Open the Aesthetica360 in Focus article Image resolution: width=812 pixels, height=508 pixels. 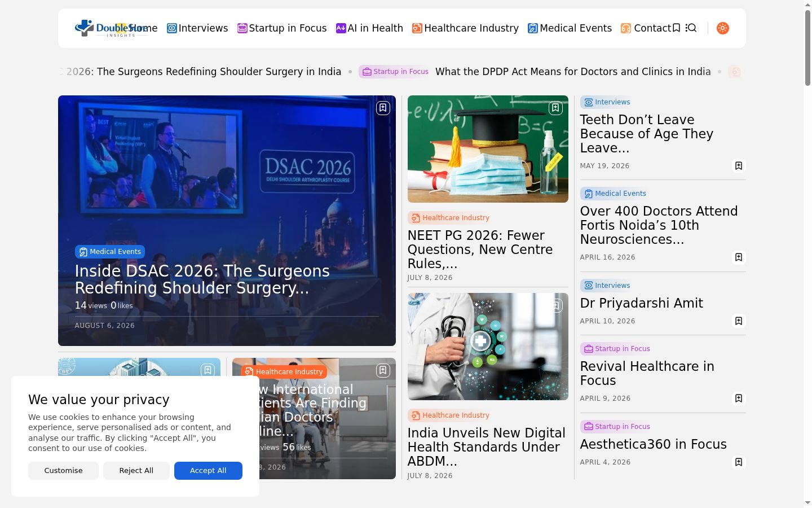click(654, 444)
